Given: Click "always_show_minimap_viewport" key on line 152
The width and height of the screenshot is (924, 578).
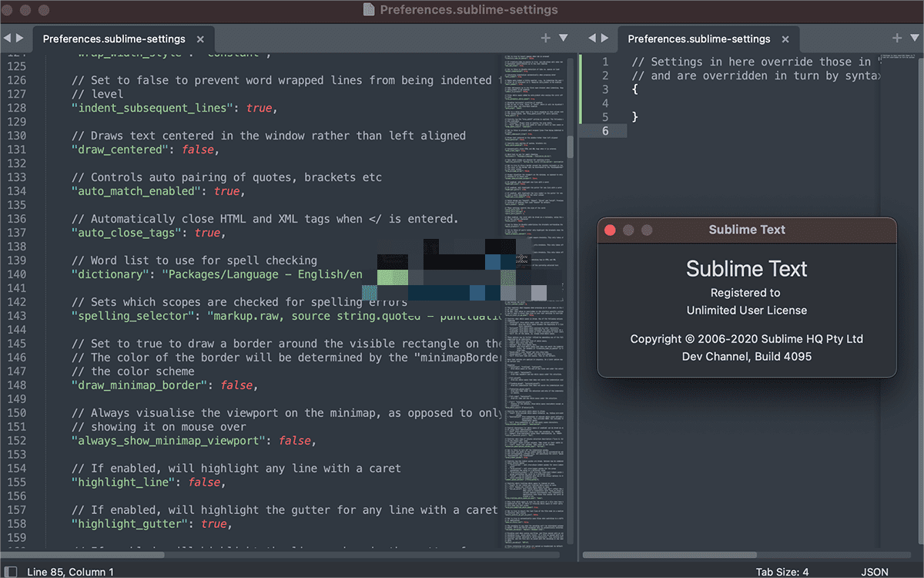Looking at the screenshot, I should coord(169,441).
